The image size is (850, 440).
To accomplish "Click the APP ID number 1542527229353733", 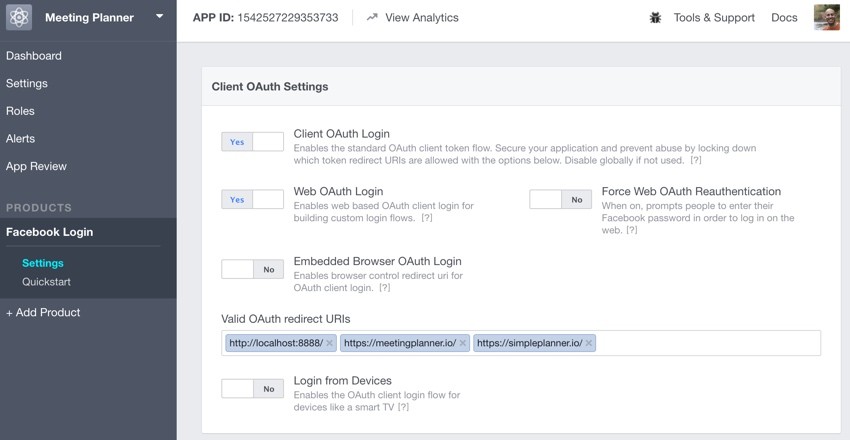I will [288, 17].
